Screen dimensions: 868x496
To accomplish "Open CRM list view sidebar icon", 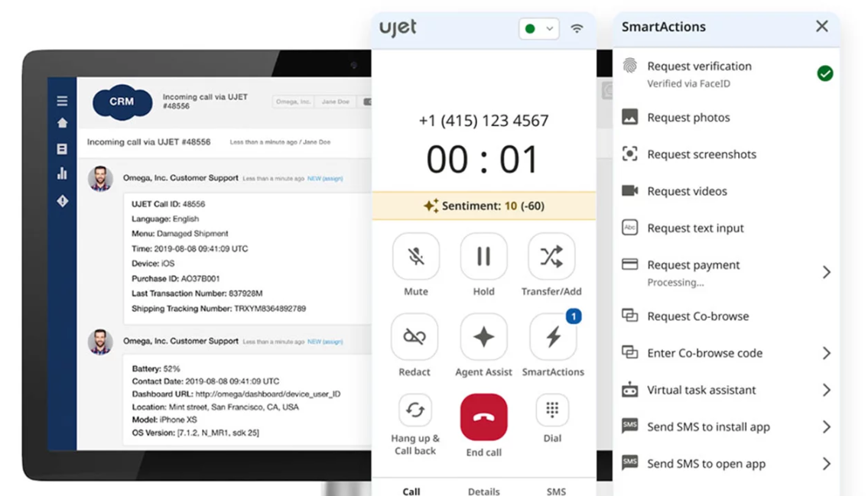I will pos(62,149).
